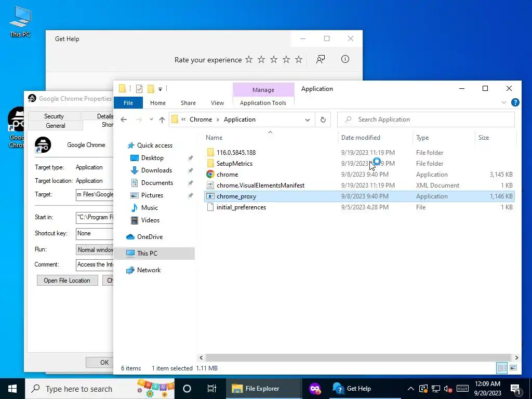532x399 pixels.
Task: Click Type here to search box
Action: coord(100,389)
